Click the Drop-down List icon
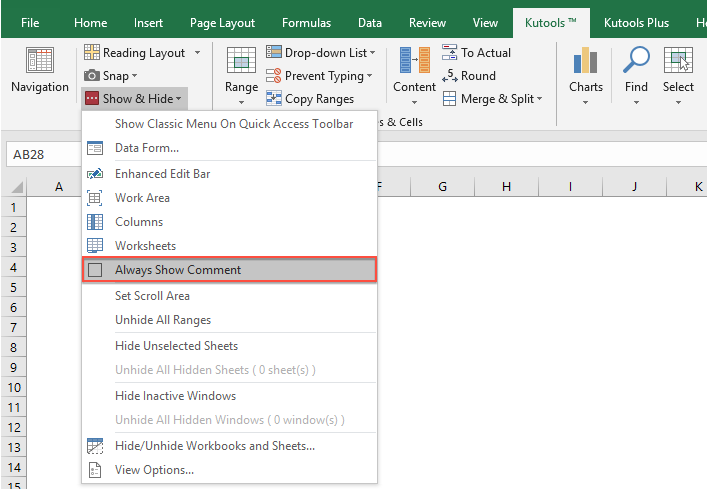Screen dimensions: 707x489 [x=274, y=52]
